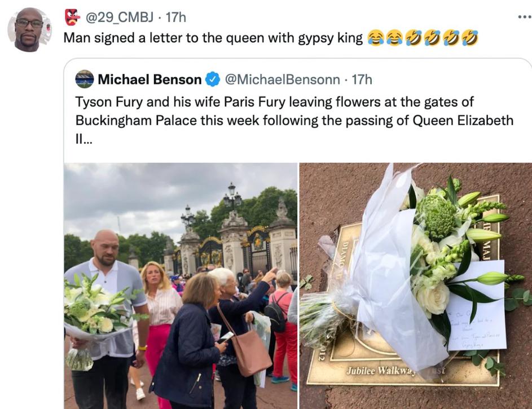Click the first crying-laughing emoji
The image size is (532, 409).
pos(376,38)
